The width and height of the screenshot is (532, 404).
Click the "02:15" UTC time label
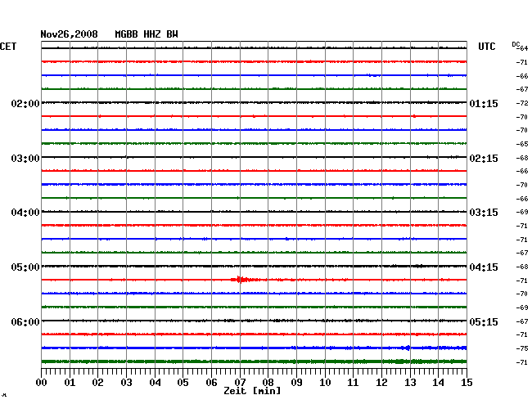[x=484, y=159]
